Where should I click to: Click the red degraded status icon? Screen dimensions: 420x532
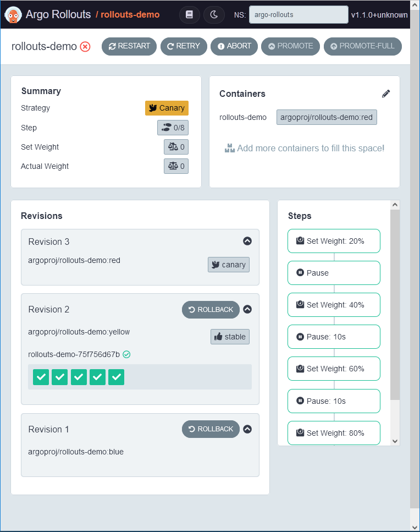coord(85,46)
